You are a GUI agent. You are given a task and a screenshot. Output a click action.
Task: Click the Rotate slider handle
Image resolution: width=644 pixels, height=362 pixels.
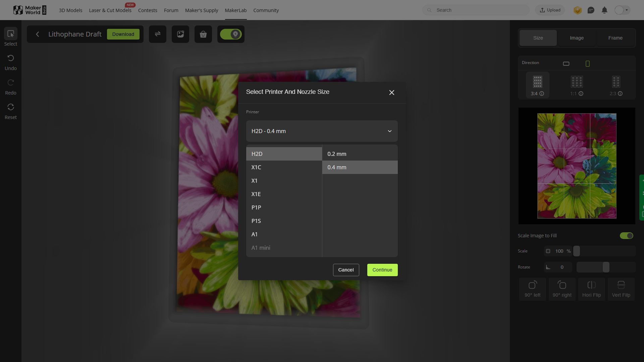coord(606,267)
